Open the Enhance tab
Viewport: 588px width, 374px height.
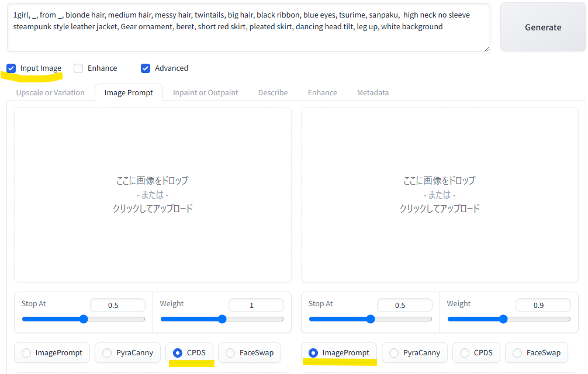[322, 92]
